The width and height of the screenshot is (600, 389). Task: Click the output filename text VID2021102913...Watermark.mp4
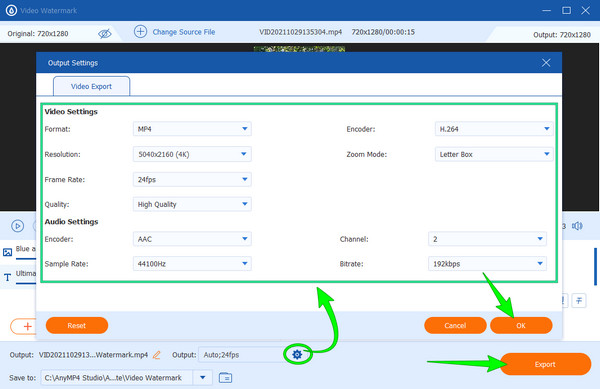(x=93, y=355)
